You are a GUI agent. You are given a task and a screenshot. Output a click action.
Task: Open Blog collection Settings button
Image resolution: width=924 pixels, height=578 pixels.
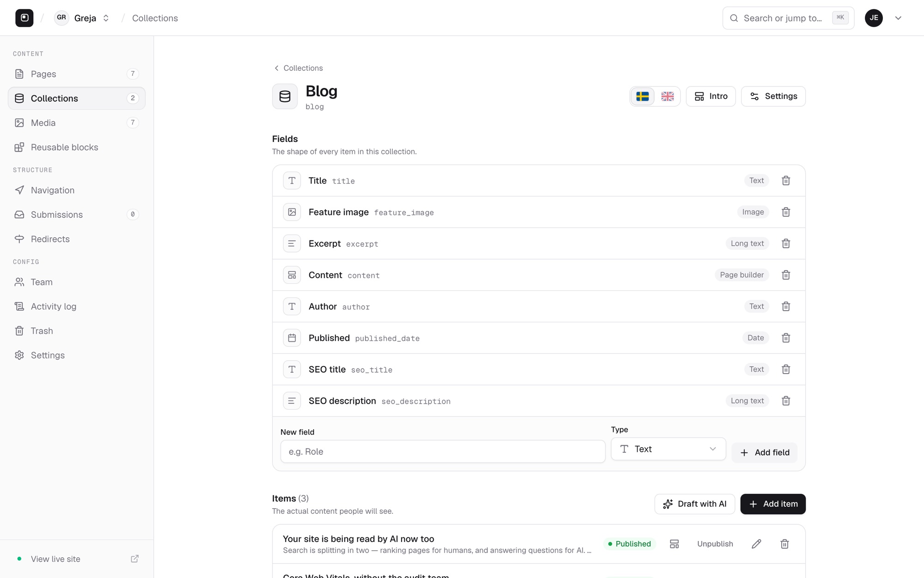click(x=773, y=96)
